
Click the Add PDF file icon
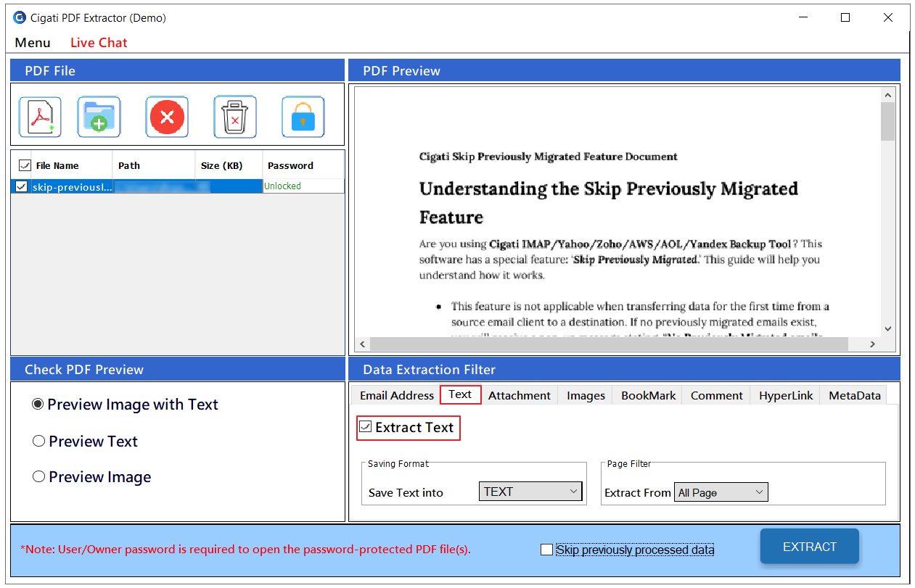[x=40, y=117]
